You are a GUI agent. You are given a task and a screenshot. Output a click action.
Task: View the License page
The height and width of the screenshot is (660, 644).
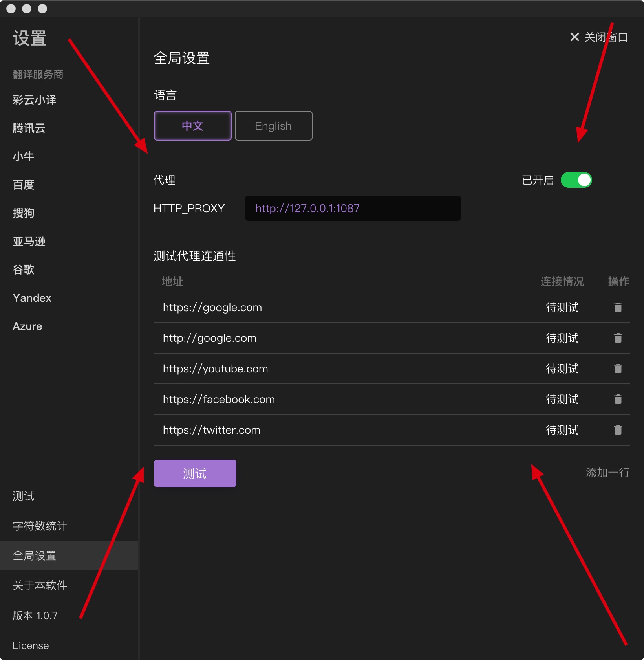(30, 645)
